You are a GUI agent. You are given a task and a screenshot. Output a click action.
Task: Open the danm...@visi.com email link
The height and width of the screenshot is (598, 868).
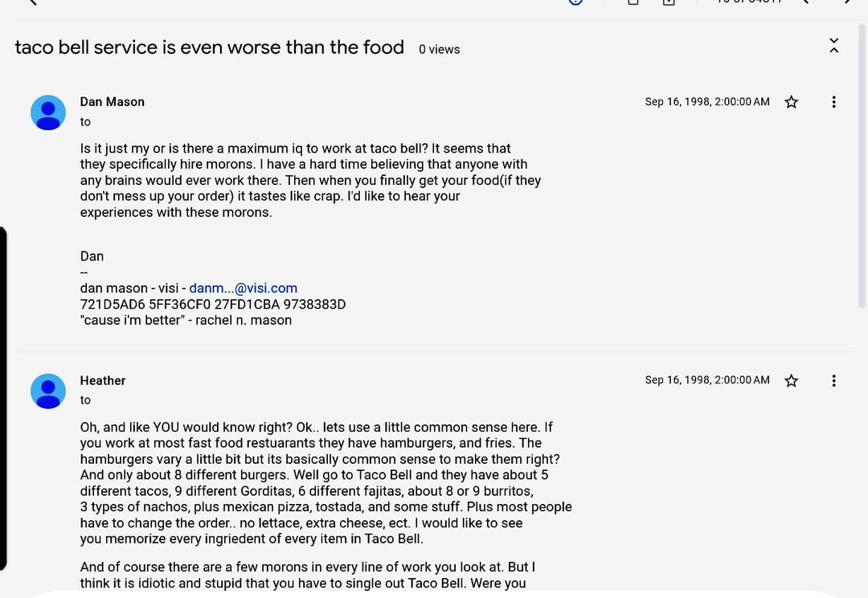243,289
